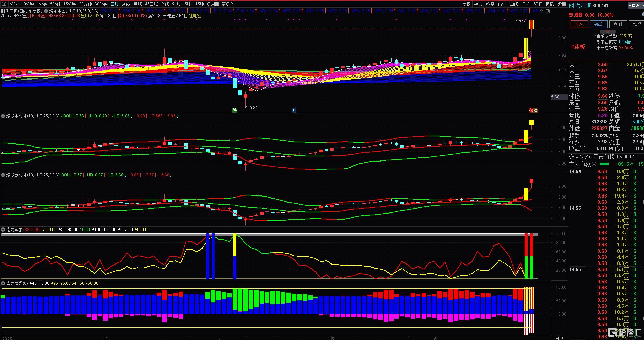This screenshot has width=644, height=340.
Task: Click the 最高 value 9.68
Action: pos(602,102)
